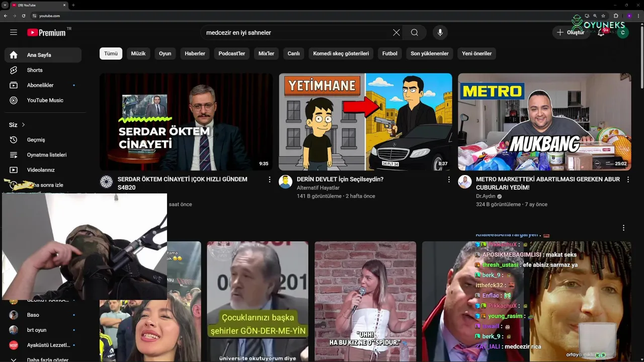644x362 pixels.
Task: Open options menu for Serdar Öktem video
Action: [270, 179]
